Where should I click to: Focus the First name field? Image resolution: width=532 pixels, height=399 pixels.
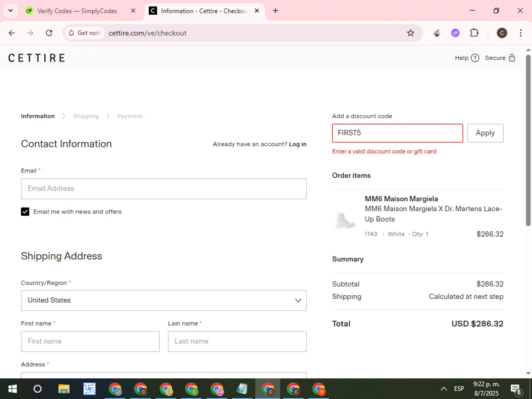click(x=90, y=342)
